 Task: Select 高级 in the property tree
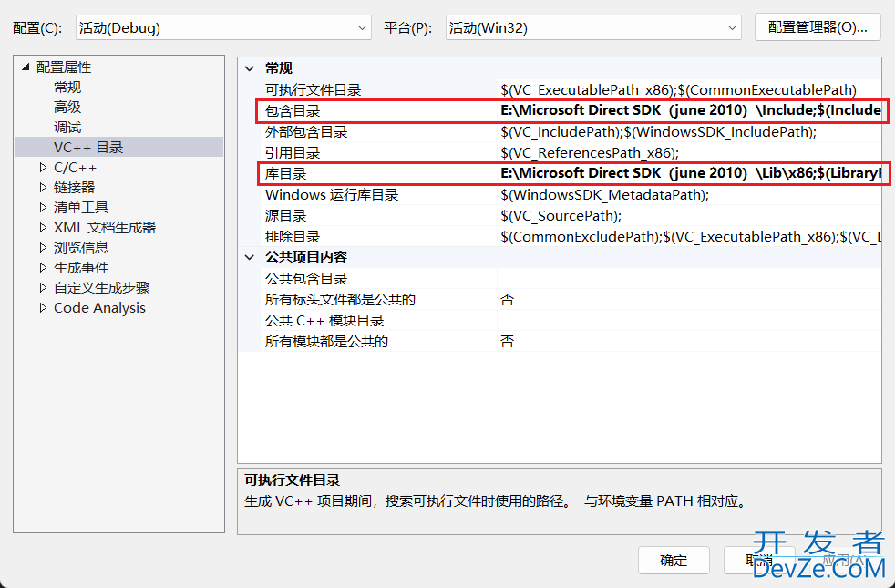67,108
